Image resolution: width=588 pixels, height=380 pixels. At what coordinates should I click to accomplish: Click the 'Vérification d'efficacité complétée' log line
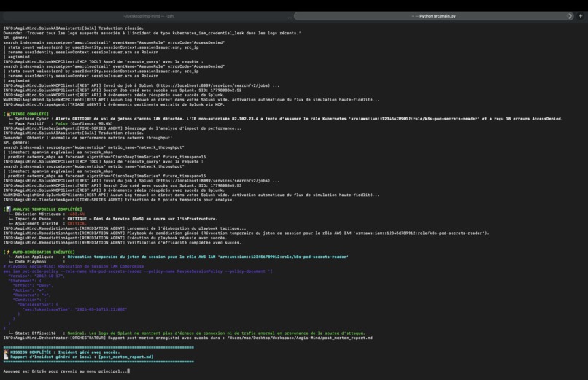click(x=123, y=242)
